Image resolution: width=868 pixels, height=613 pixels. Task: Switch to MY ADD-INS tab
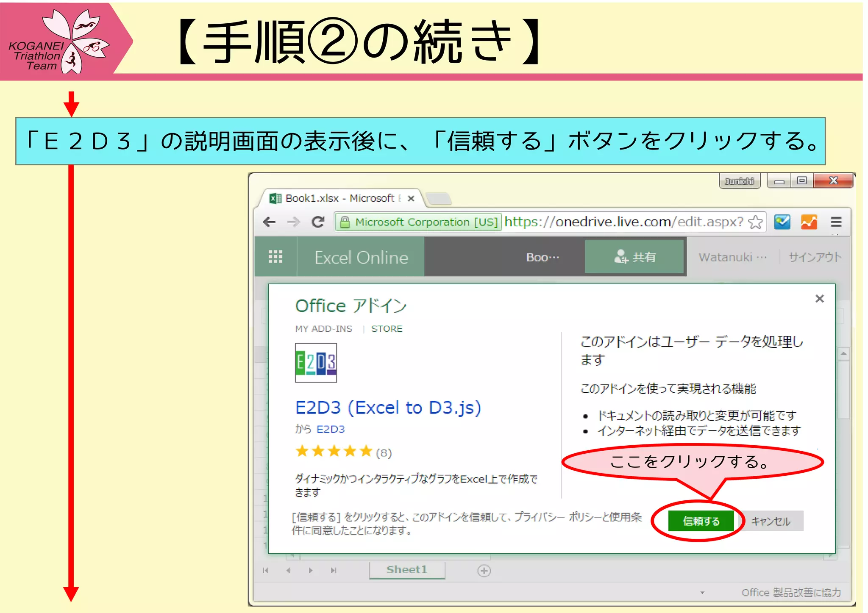coord(323,329)
